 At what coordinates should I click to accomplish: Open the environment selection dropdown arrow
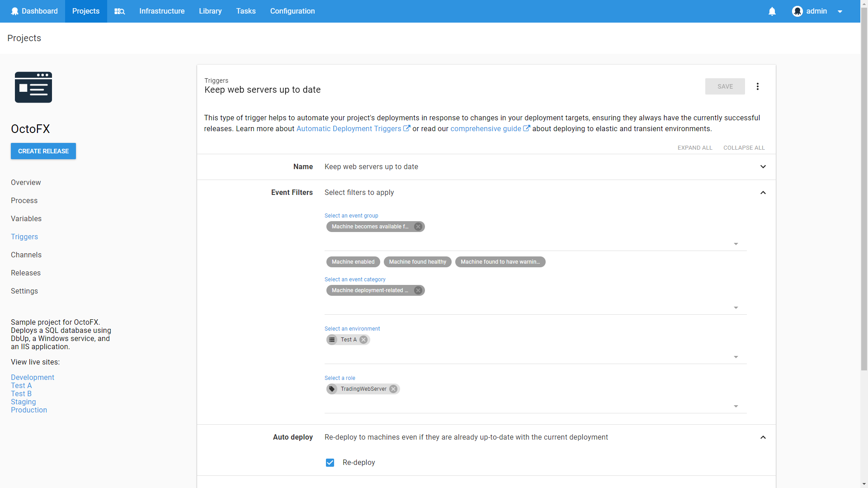736,357
